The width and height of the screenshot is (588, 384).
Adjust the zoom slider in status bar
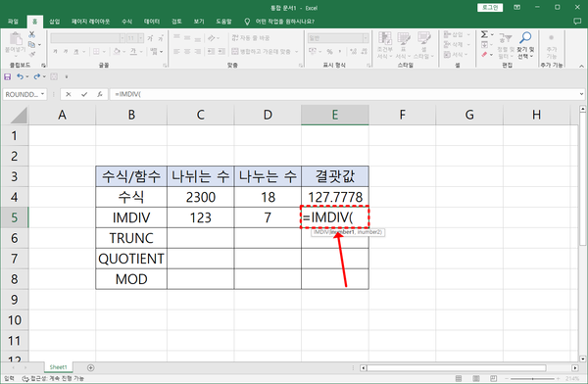click(x=532, y=378)
